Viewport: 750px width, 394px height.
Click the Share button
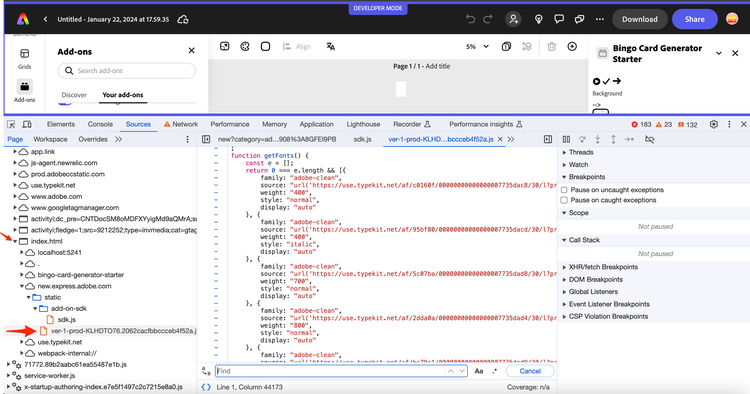pos(695,19)
